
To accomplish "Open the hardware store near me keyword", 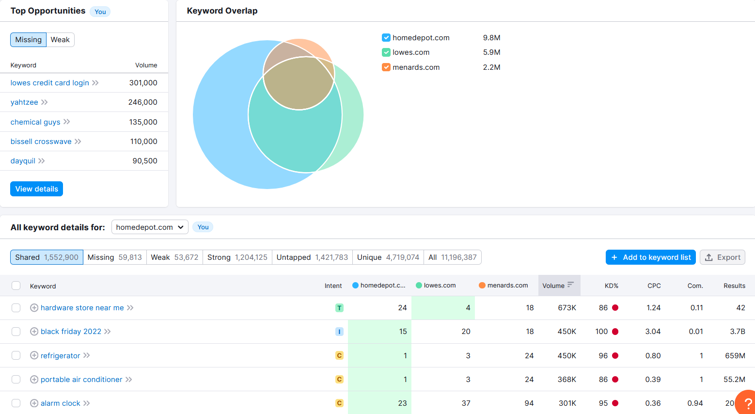I will (x=82, y=308).
